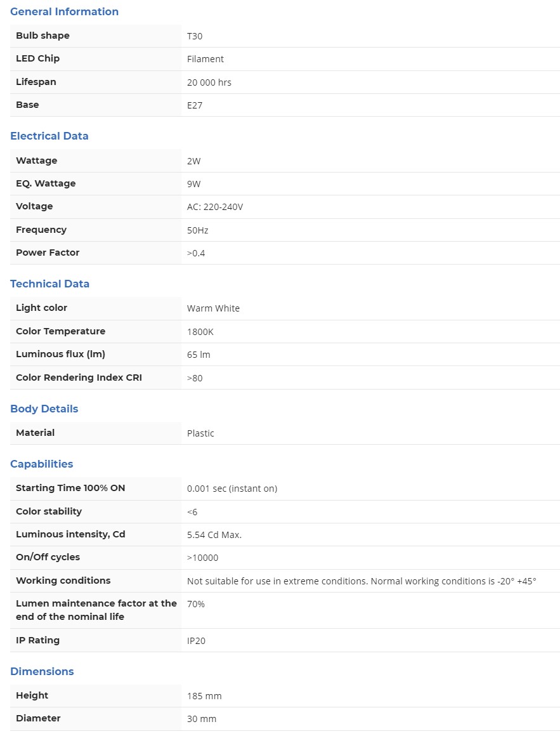560x736 pixels.
Task: Click the Technical Data section heading
Action: coord(49,284)
